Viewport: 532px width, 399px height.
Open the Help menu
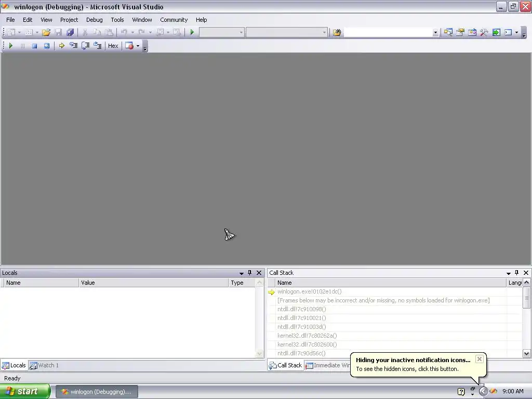pos(201,20)
